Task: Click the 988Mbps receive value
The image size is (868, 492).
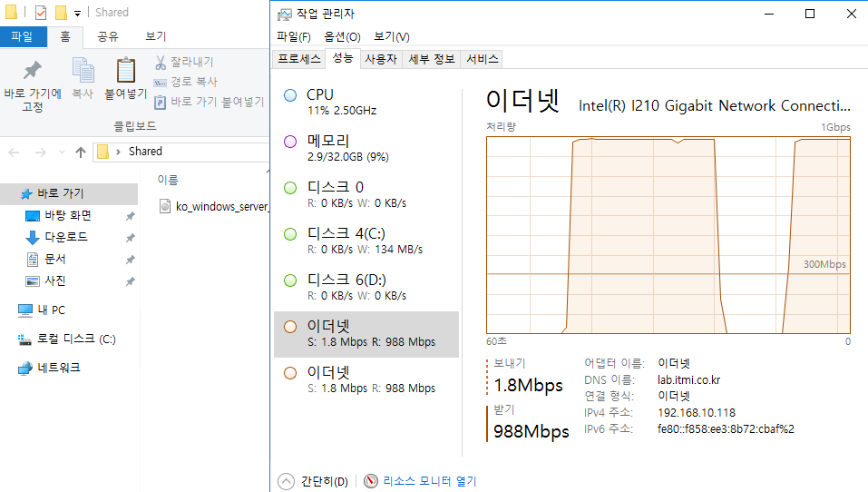Action: click(531, 431)
